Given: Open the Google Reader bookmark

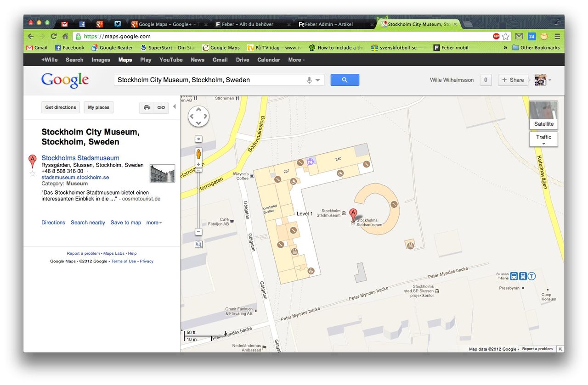Looking at the screenshot, I should coord(112,48).
